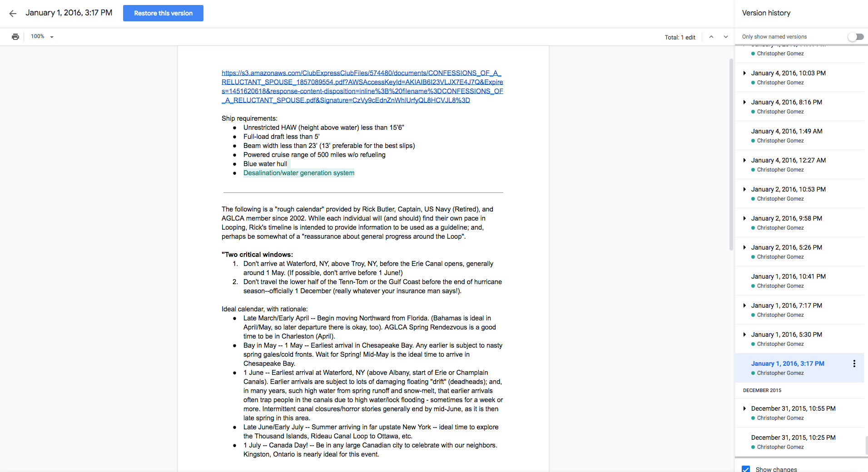Select the January 1, 2016, 10:41 PM version
The image size is (868, 472).
tap(799, 281)
